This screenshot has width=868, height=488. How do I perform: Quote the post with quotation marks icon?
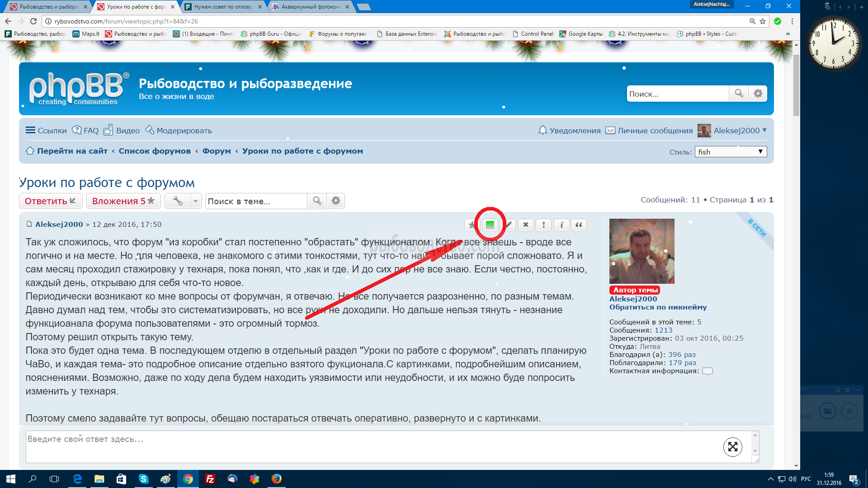pos(579,225)
